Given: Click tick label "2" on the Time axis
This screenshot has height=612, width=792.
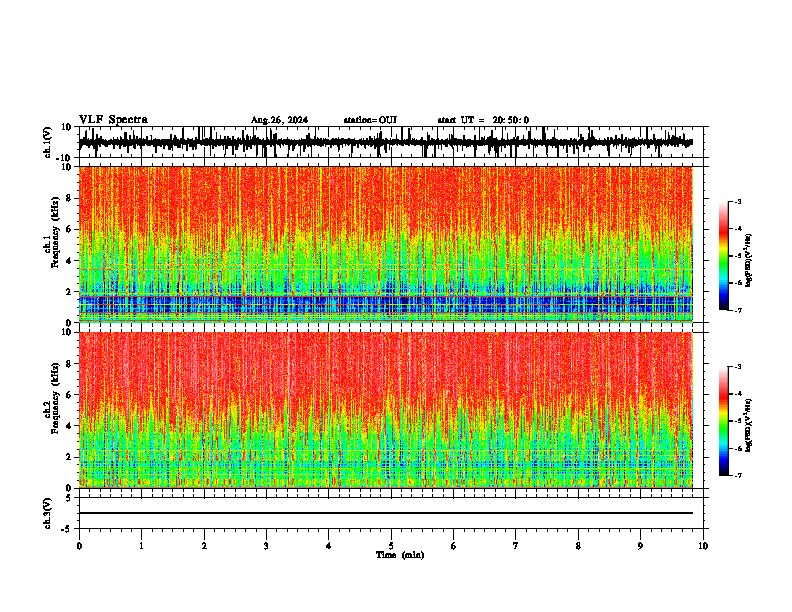Looking at the screenshot, I should [x=204, y=546].
